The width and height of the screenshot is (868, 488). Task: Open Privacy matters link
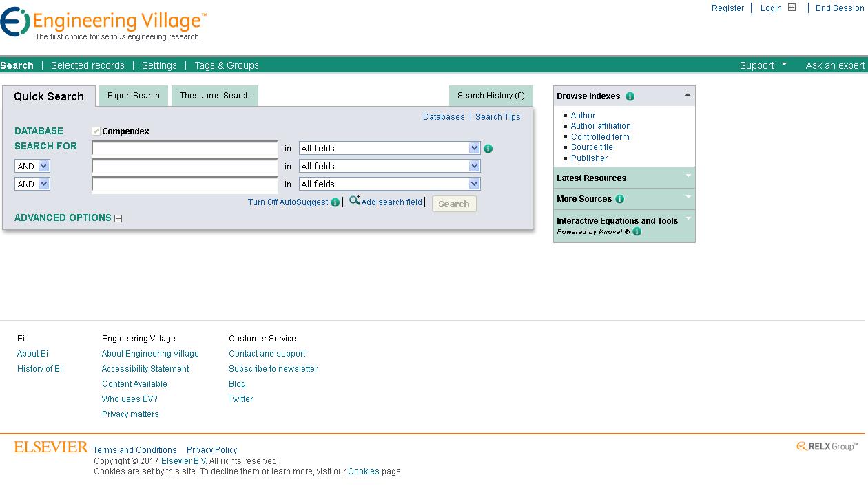coord(130,414)
